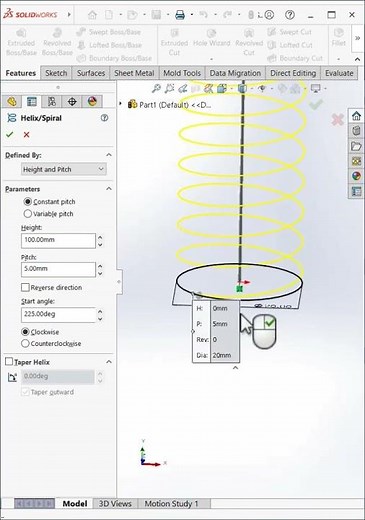This screenshot has height=520, width=365.
Task: Select the Clockwise radio button
Action: point(25,332)
